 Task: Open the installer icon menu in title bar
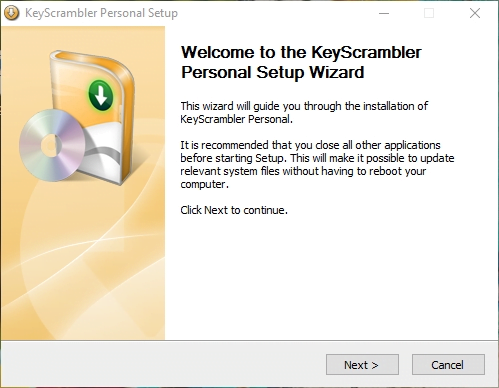pyautogui.click(x=12, y=13)
